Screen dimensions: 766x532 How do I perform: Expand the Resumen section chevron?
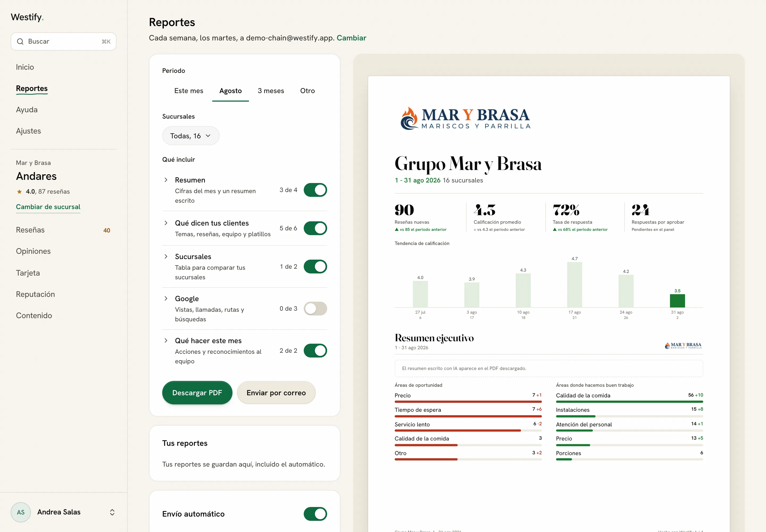[x=166, y=180]
